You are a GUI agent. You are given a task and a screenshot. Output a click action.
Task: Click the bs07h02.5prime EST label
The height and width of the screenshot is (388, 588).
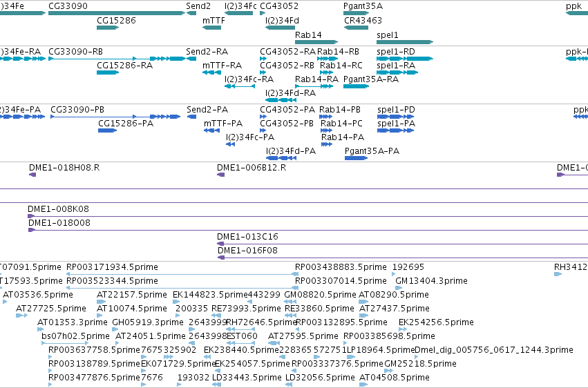pos(75,336)
